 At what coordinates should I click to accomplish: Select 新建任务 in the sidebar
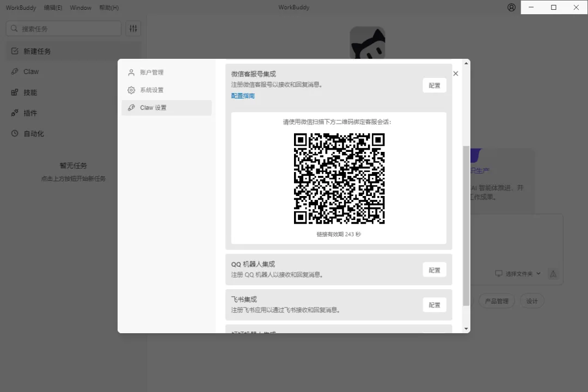[x=73, y=51]
